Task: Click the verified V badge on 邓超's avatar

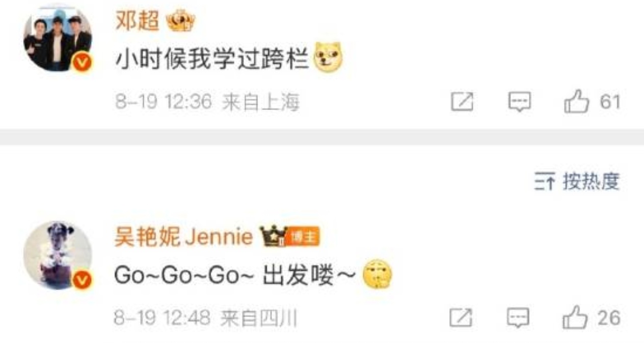Action: tap(83, 63)
